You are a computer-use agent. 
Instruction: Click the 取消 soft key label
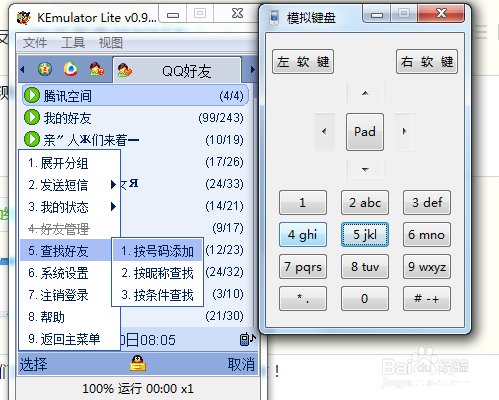pyautogui.click(x=241, y=364)
